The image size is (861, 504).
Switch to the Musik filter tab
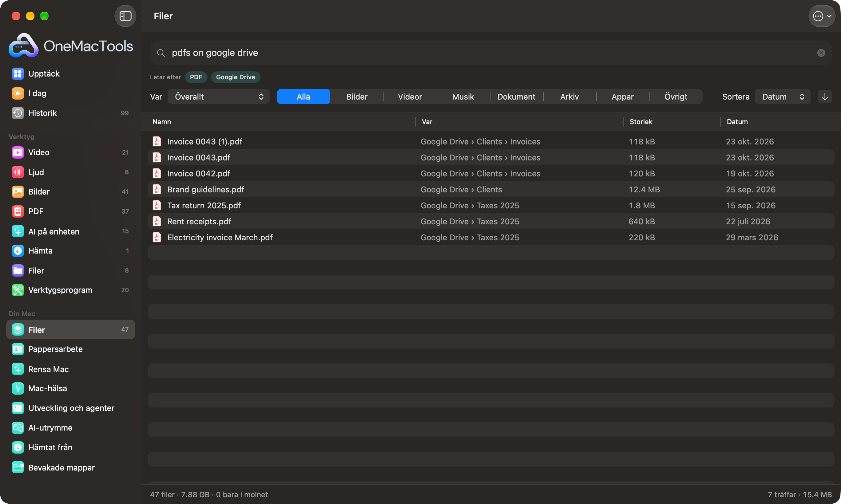click(x=463, y=96)
